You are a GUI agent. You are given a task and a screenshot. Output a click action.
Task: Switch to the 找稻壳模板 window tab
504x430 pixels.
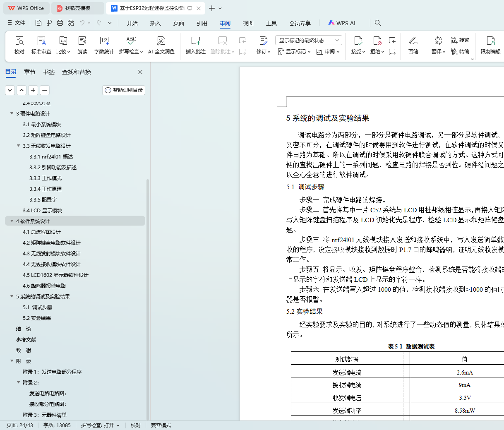tap(77, 8)
